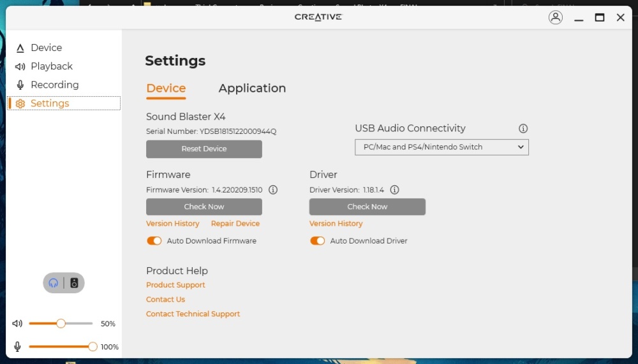Click the Firmware Version info icon
This screenshot has height=364, width=638.
coord(273,190)
